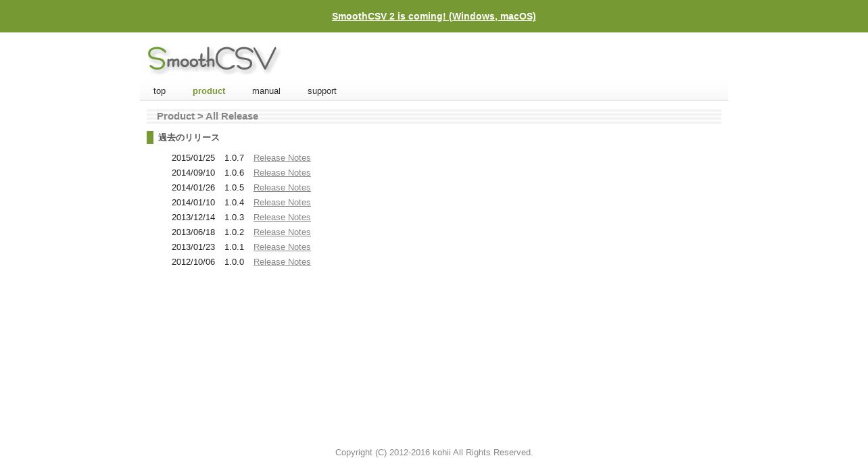
Task: Click the date 2014/01/26
Action: click(193, 188)
